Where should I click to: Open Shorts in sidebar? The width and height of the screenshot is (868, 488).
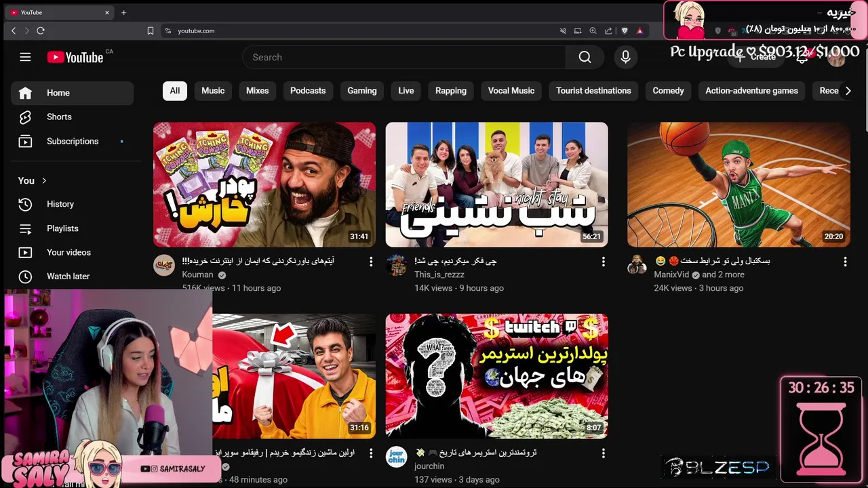pos(72,117)
